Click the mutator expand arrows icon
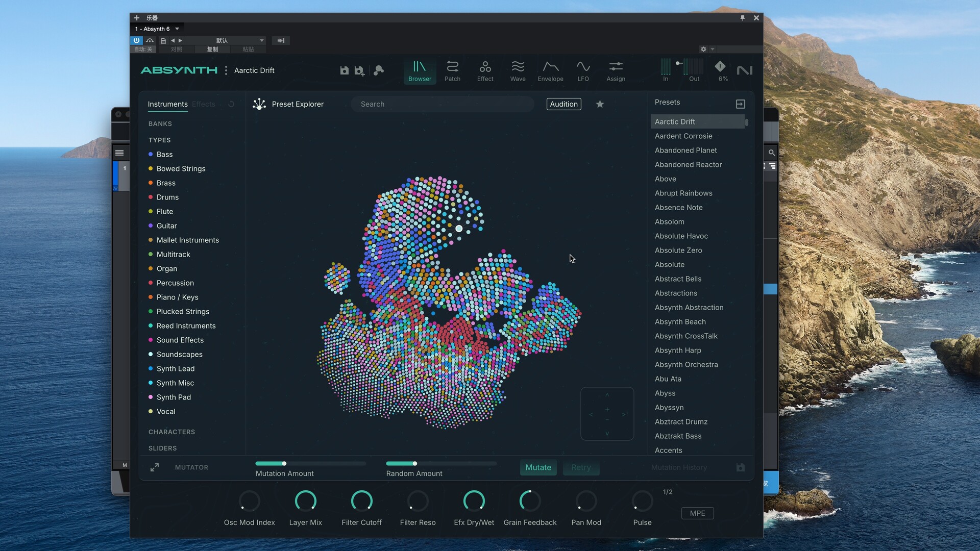 [155, 467]
